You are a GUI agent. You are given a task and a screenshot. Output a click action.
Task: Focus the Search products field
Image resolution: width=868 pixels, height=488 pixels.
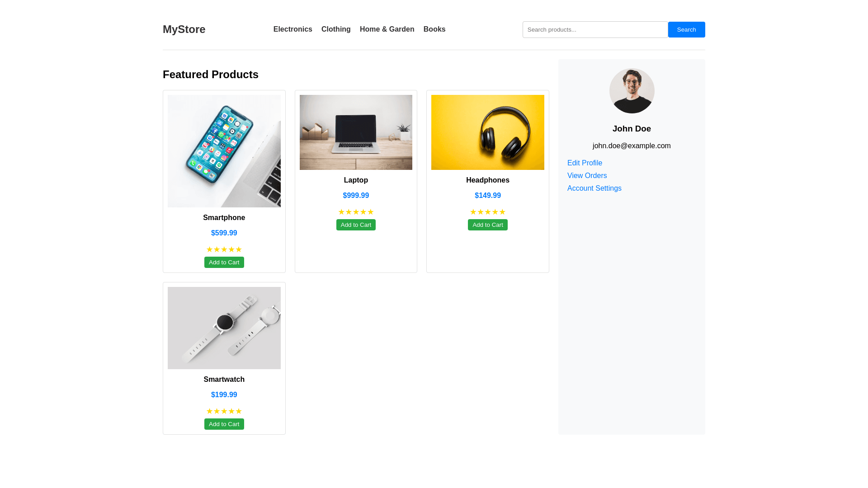point(595,30)
